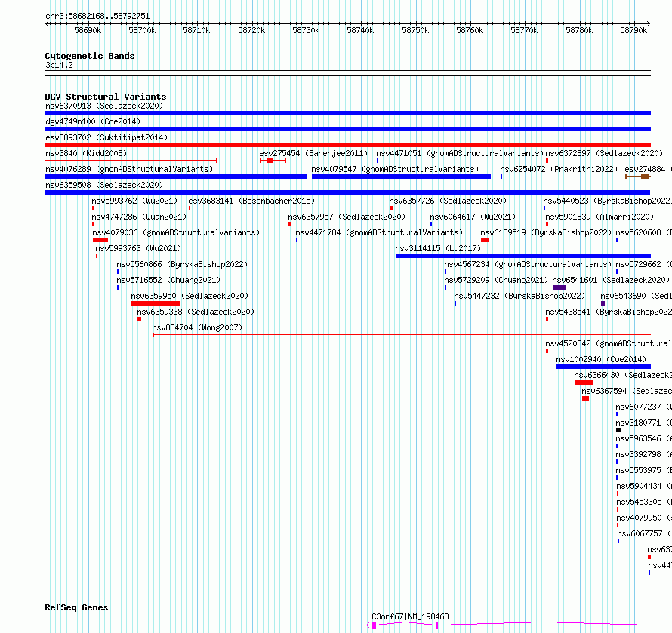Open the nsv5993762 (Wu2021) variant
The width and height of the screenshot is (672, 633).
pyautogui.click(x=134, y=201)
